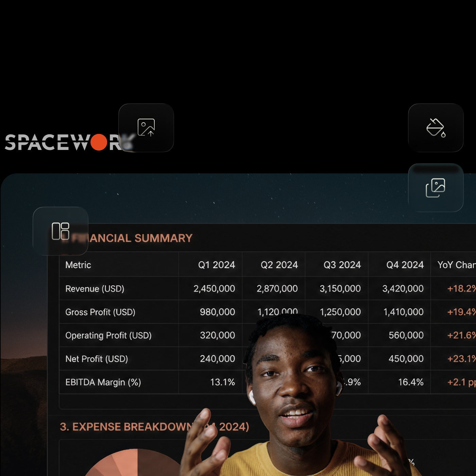Click the +2.1 pp EBITDA change value
This screenshot has height=476, width=476.
[x=461, y=382]
